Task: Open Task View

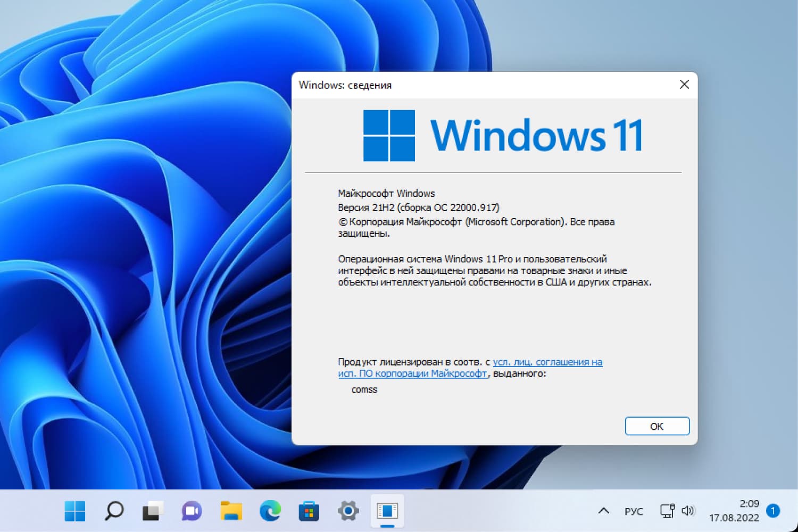Action: coord(152,511)
